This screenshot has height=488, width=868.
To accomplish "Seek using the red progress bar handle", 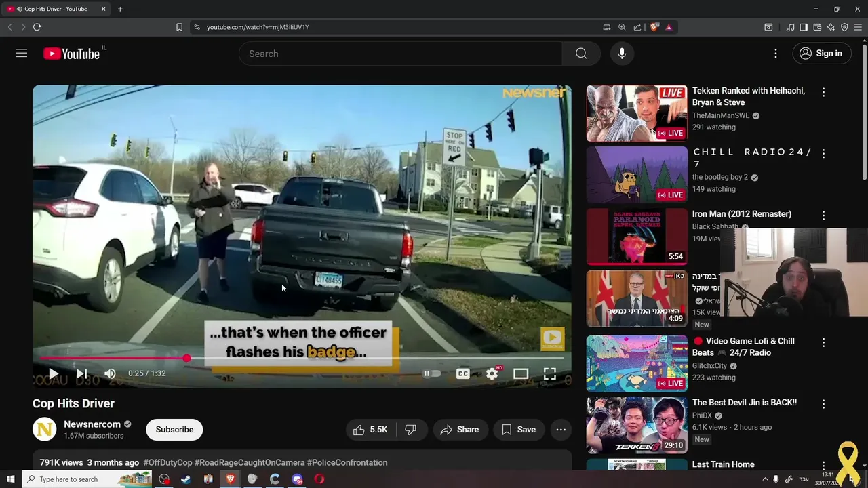I will (x=186, y=358).
